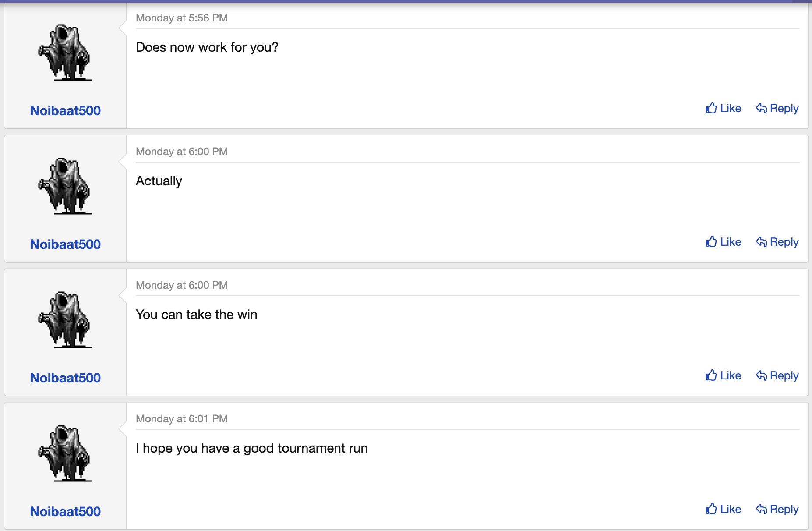Viewport: 812px width, 531px height.
Task: Like the "You can take the win" message
Action: click(x=724, y=375)
